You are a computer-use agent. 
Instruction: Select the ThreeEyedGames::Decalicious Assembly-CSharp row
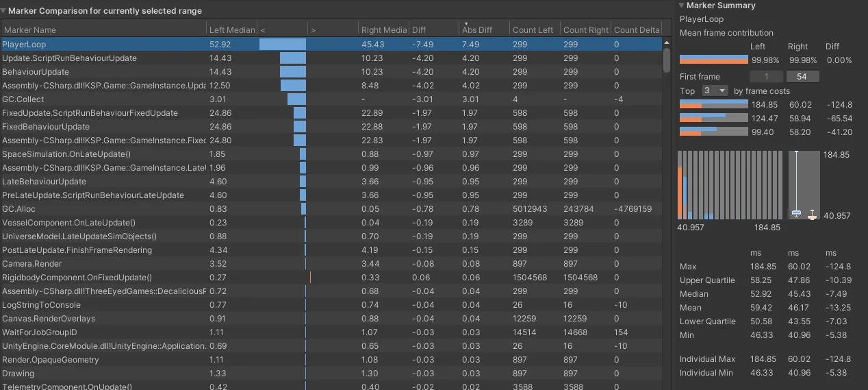331,291
